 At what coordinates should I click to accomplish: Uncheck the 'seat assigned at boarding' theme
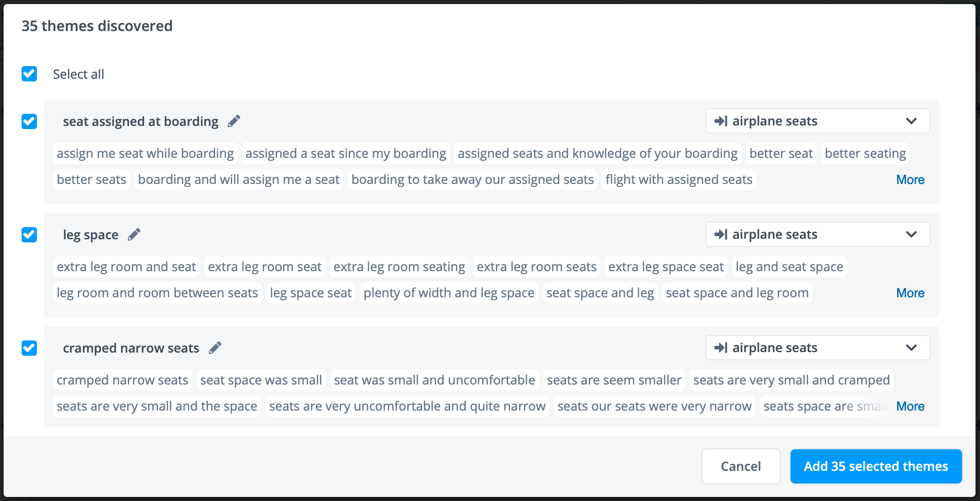[x=29, y=121]
